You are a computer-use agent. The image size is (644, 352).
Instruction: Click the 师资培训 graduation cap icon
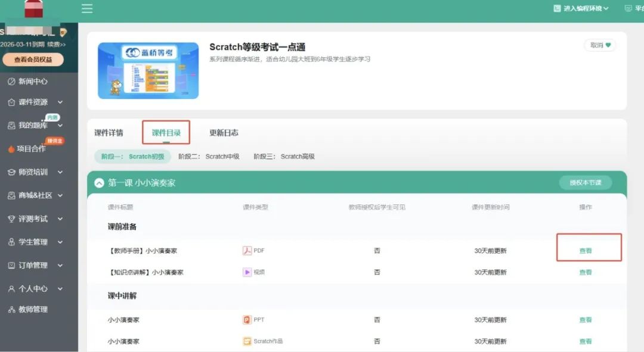click(11, 172)
